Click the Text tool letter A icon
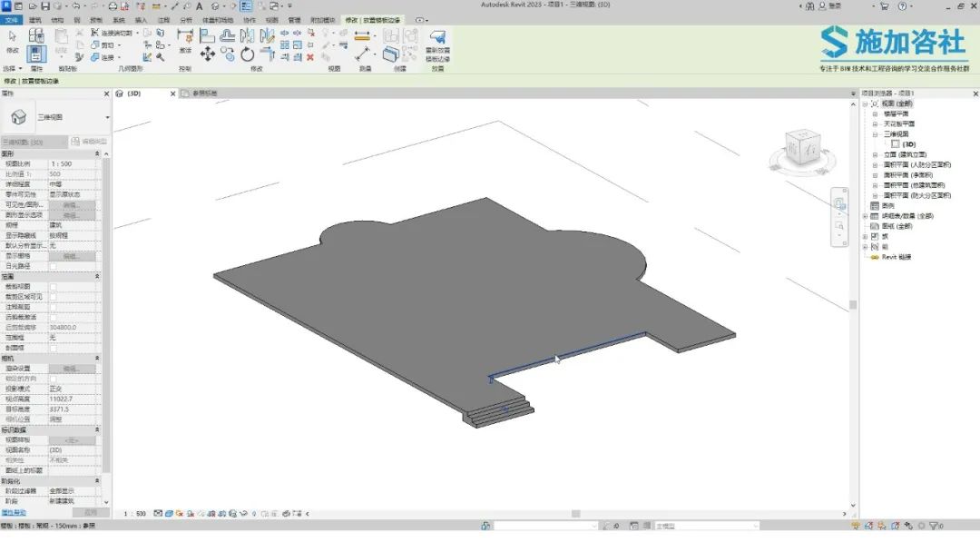The image size is (980, 552). pyautogui.click(x=200, y=6)
